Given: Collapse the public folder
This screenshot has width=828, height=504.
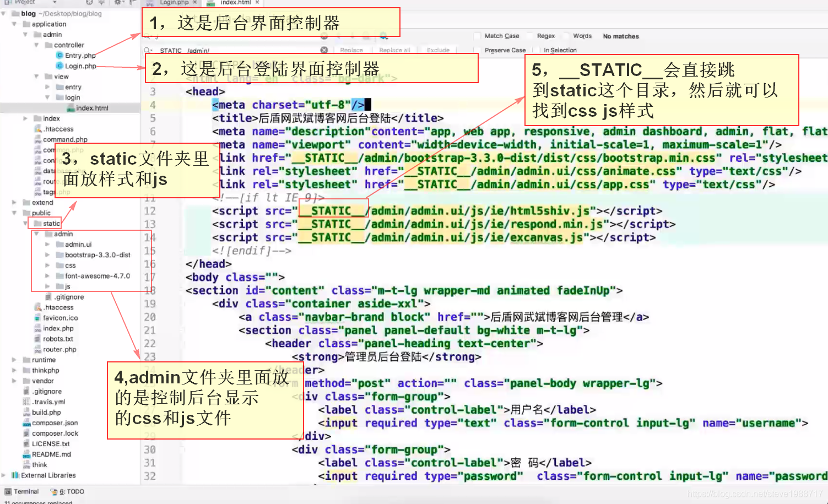Looking at the screenshot, I should click(x=14, y=213).
